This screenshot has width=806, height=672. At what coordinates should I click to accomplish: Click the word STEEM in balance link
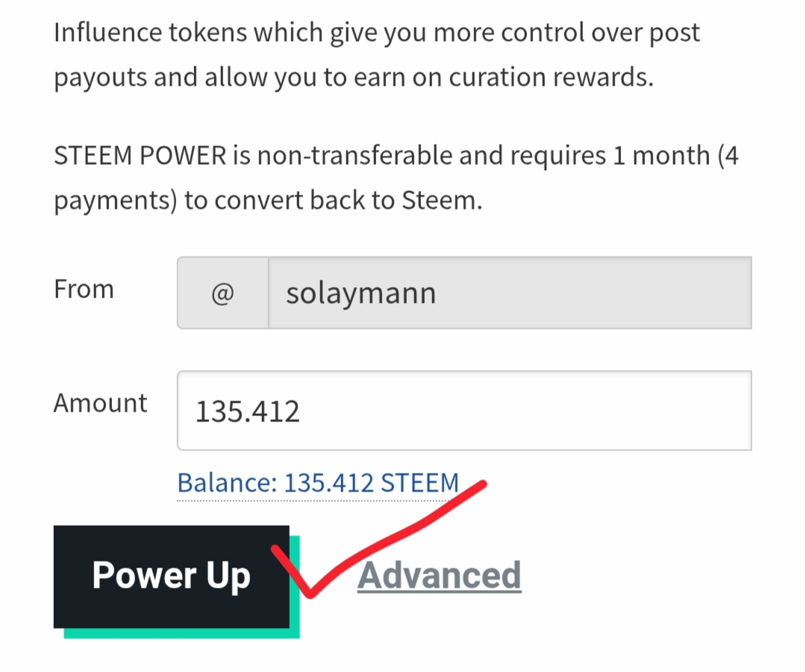tap(420, 483)
